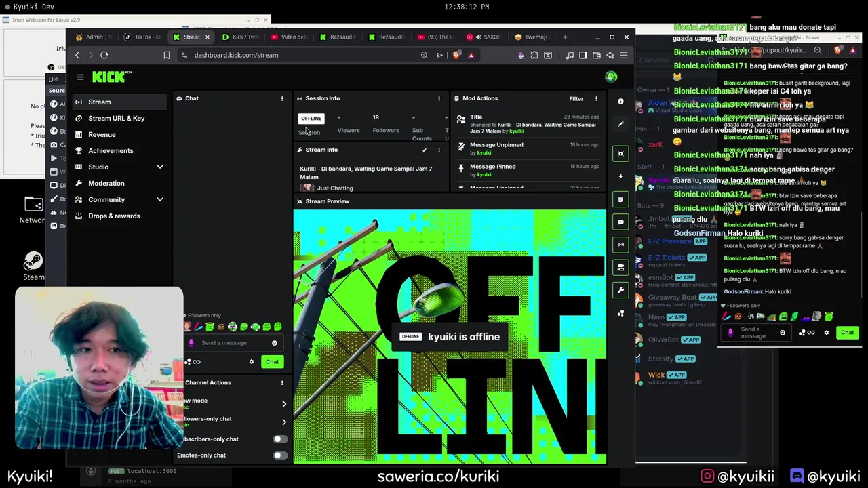Click stream preview widget icon in toolbar
This screenshot has width=868, height=488.
[620, 154]
